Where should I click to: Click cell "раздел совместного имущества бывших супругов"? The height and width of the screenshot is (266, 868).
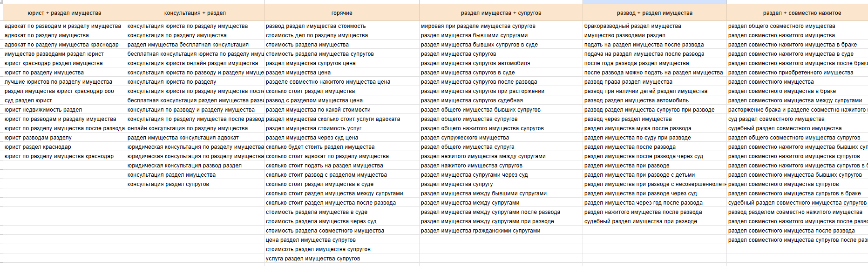point(797,175)
